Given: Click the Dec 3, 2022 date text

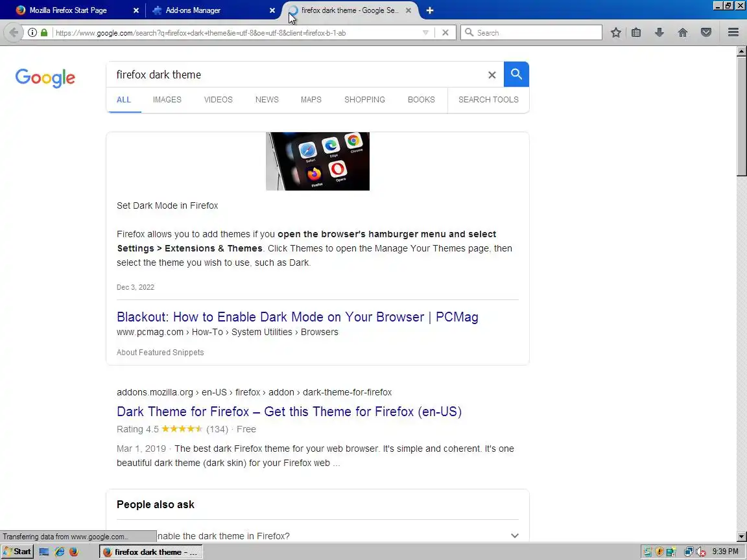Looking at the screenshot, I should (x=136, y=287).
